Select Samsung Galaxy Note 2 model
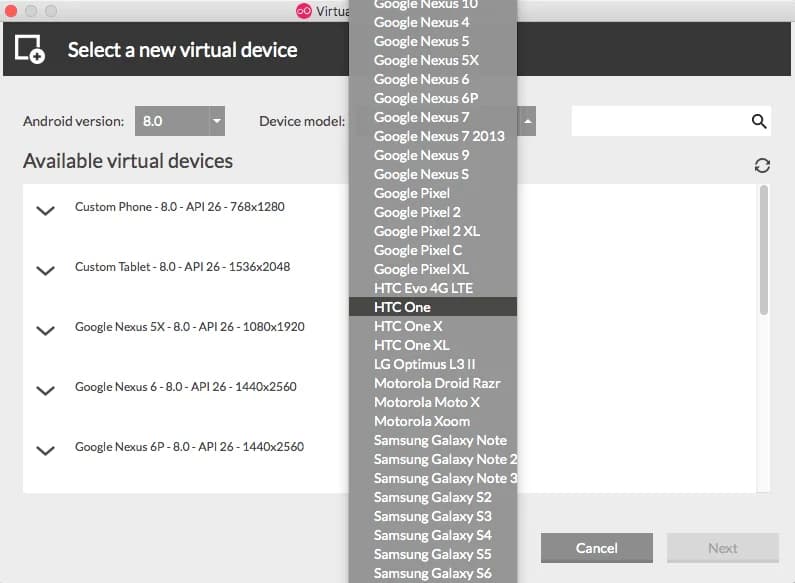Screen dimensions: 795x583 433,459
